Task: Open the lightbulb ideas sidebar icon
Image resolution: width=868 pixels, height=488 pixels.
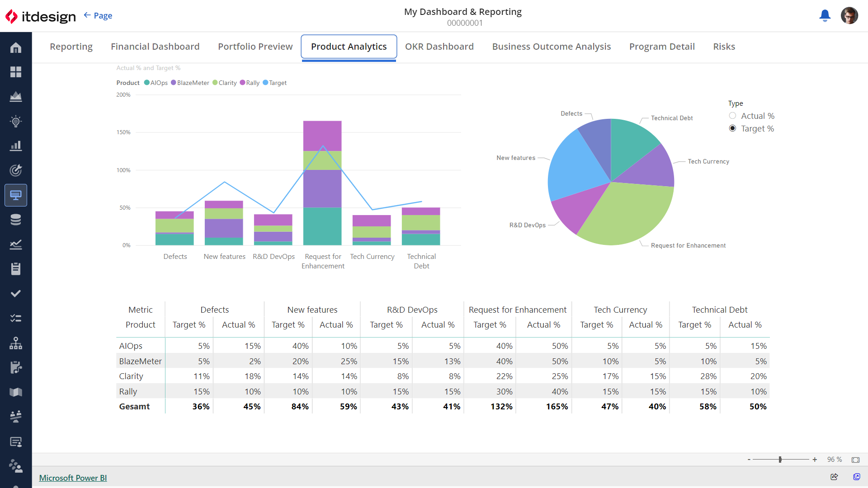Action: pyautogui.click(x=16, y=121)
